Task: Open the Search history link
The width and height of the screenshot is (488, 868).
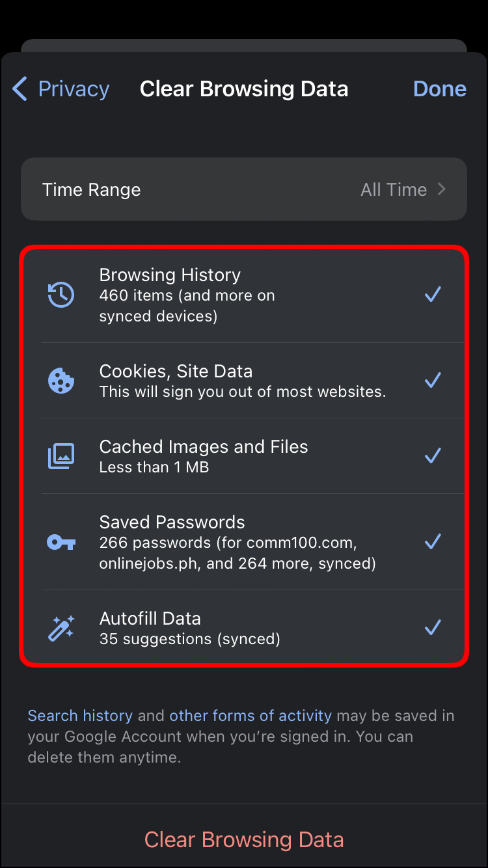Action: tap(80, 716)
